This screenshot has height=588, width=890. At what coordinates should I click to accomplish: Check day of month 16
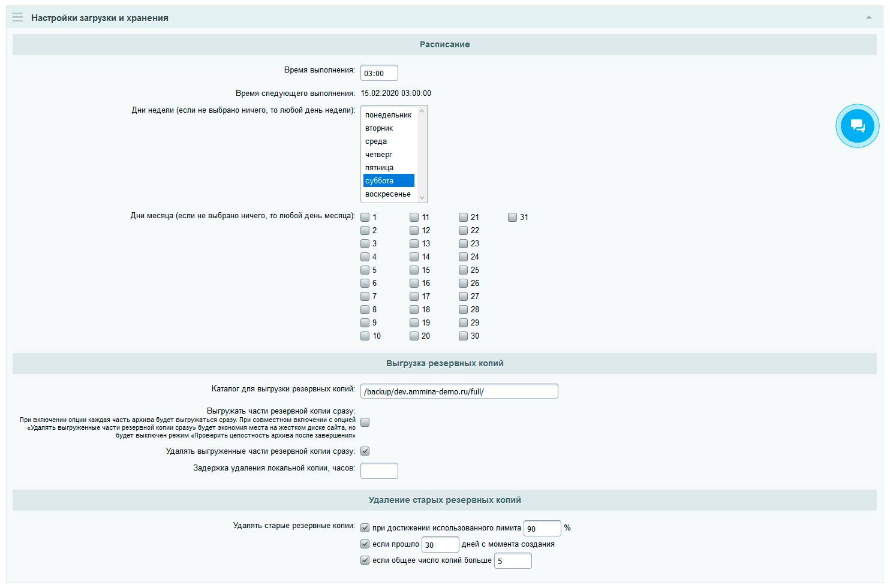(x=414, y=283)
